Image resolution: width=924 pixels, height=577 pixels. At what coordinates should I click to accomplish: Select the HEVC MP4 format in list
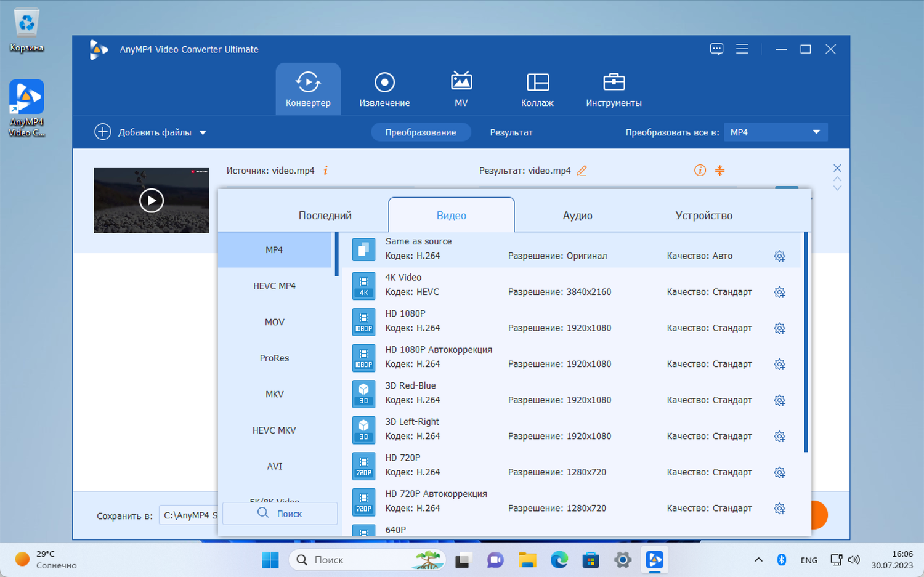pos(274,286)
